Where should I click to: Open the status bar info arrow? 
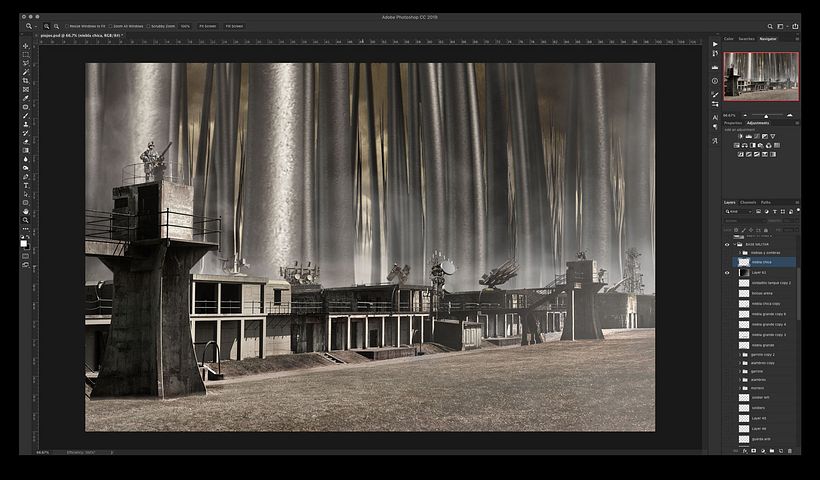111,452
